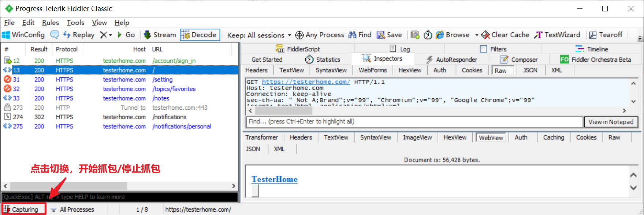The width and height of the screenshot is (644, 215).
Task: Select response ImageView tab
Action: coord(417,137)
